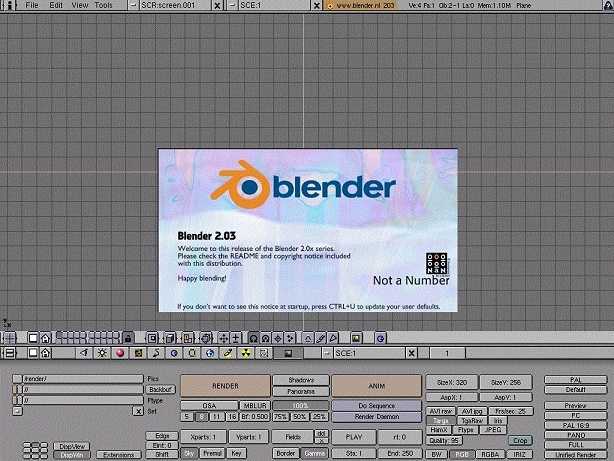This screenshot has width=614, height=461.
Task: Open the File menu
Action: [32, 5]
